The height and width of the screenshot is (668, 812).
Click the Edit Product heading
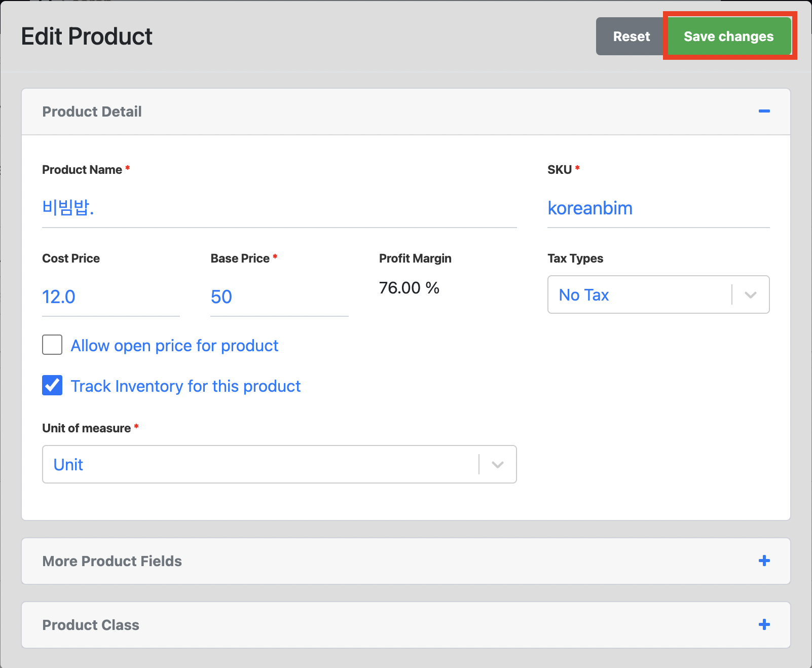click(x=87, y=36)
